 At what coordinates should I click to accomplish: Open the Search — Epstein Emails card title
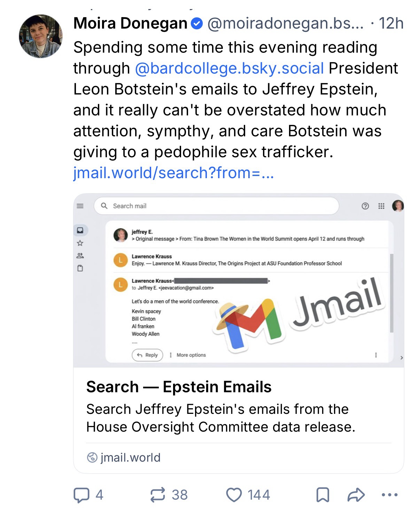coord(179,387)
